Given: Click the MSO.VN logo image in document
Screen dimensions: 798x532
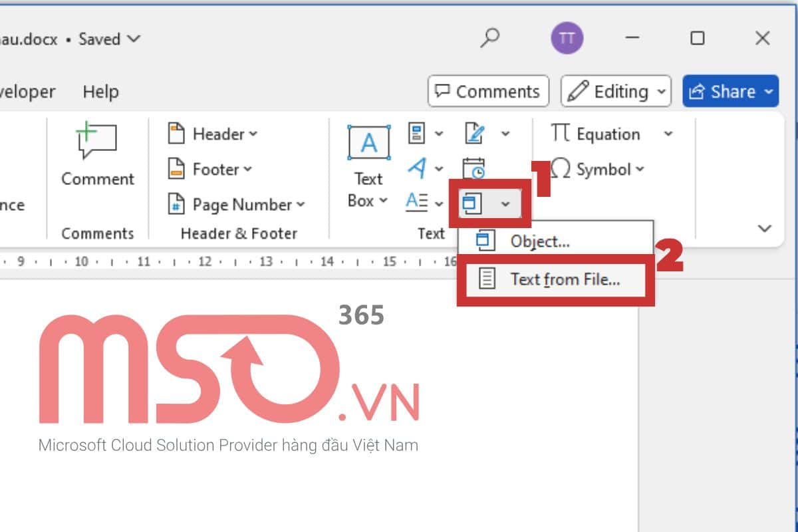Looking at the screenshot, I should [x=229, y=380].
